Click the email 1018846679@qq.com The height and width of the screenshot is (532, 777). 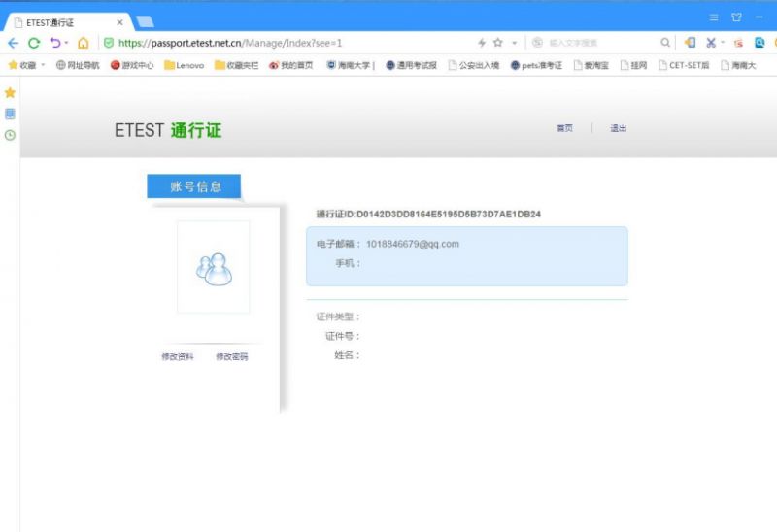pyautogui.click(x=412, y=244)
